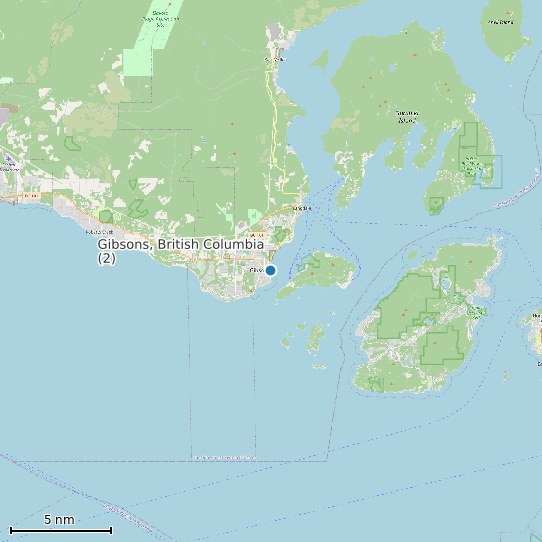
Task: Click the Roberts Creek place label
Action: (x=100, y=232)
